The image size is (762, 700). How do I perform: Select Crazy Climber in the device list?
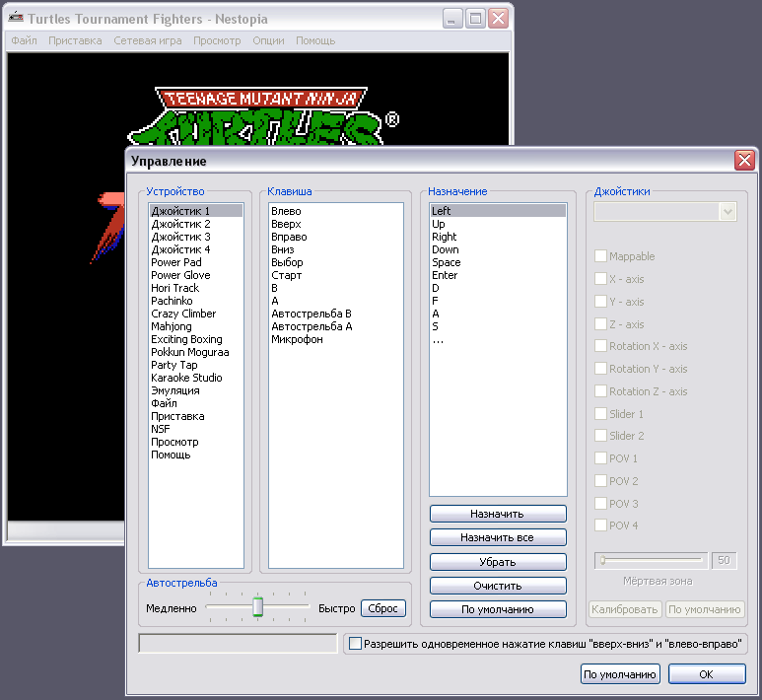pyautogui.click(x=196, y=314)
